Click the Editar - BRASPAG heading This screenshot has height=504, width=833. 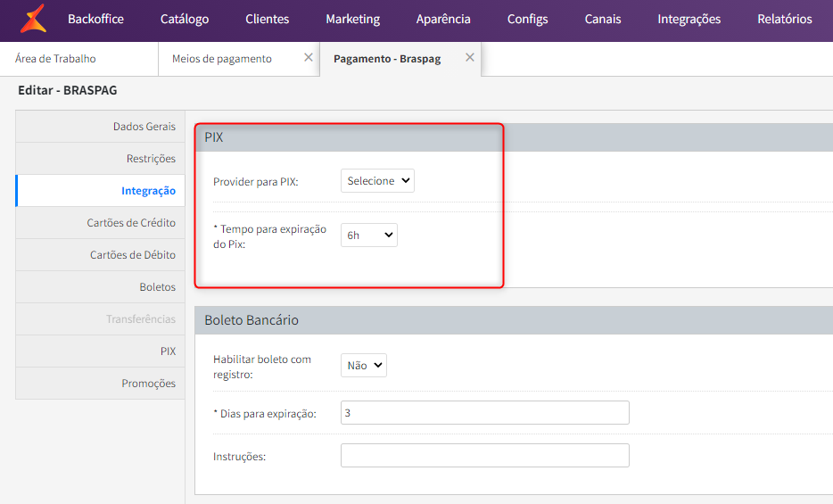[x=68, y=90]
